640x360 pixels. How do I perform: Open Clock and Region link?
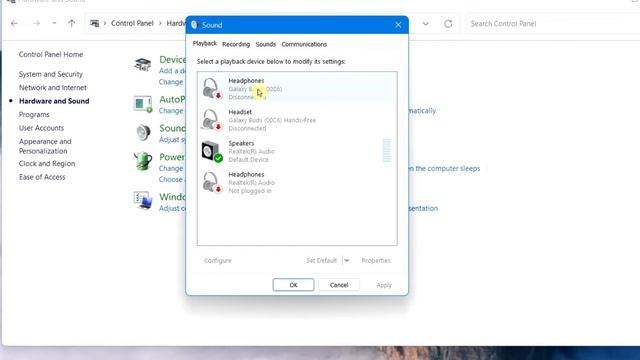pos(47,163)
